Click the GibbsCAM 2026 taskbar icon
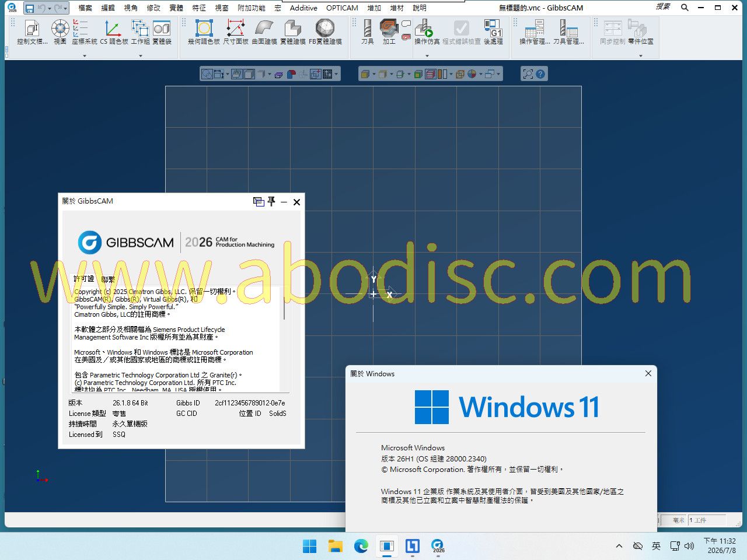 (438, 547)
